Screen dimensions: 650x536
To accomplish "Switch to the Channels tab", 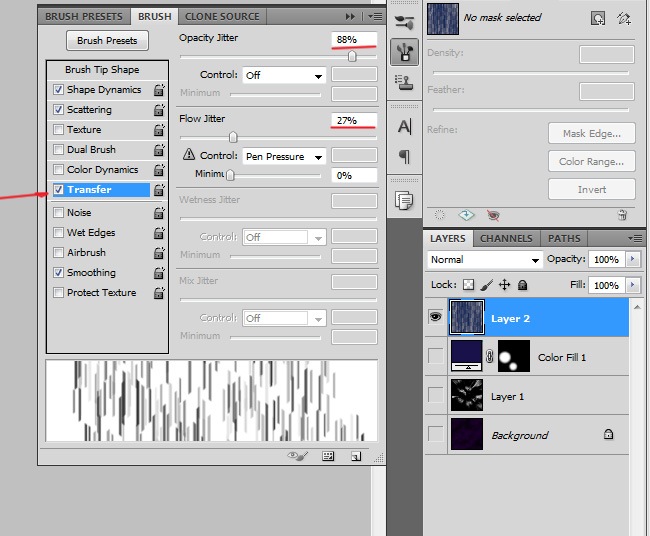I will (x=506, y=238).
